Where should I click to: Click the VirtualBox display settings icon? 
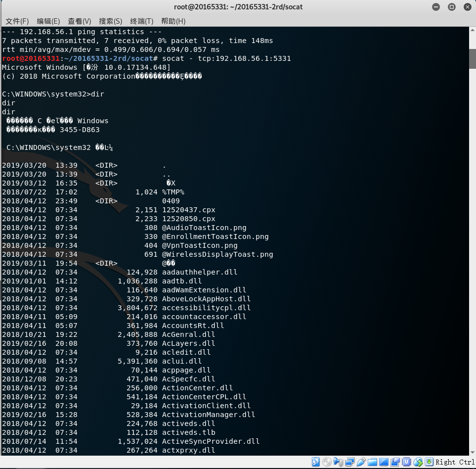click(x=384, y=462)
